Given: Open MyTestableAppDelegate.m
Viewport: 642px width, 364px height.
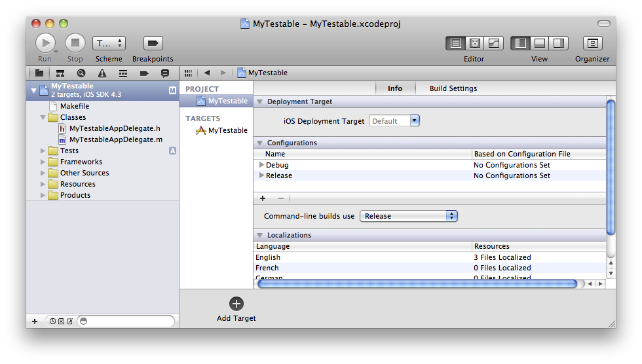Looking at the screenshot, I should pyautogui.click(x=116, y=139).
